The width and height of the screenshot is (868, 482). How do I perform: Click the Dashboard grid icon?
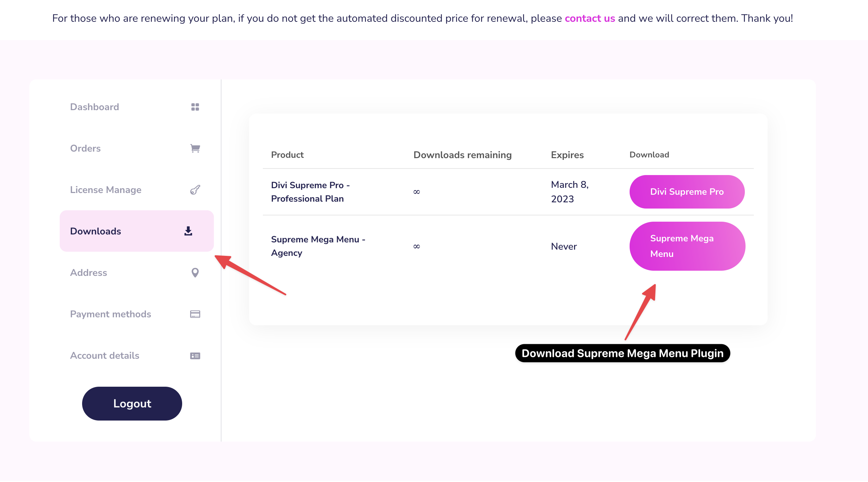click(195, 107)
